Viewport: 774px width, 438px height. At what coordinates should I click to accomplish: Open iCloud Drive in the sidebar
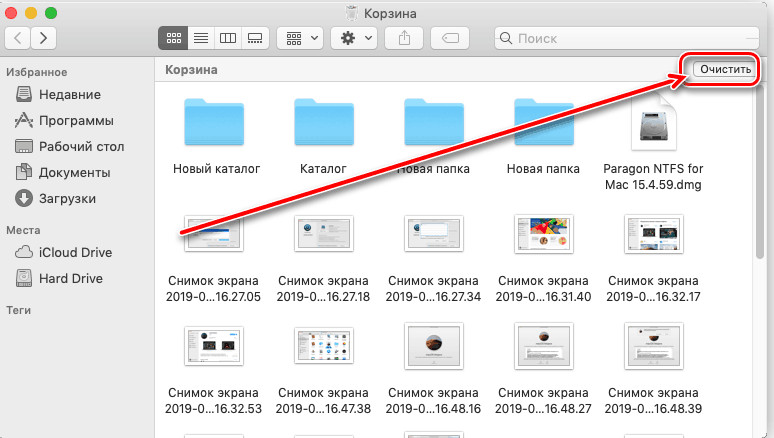[x=64, y=252]
